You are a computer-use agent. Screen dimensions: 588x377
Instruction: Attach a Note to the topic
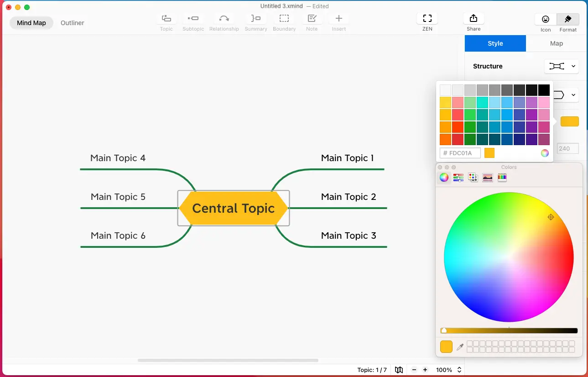[x=312, y=21]
